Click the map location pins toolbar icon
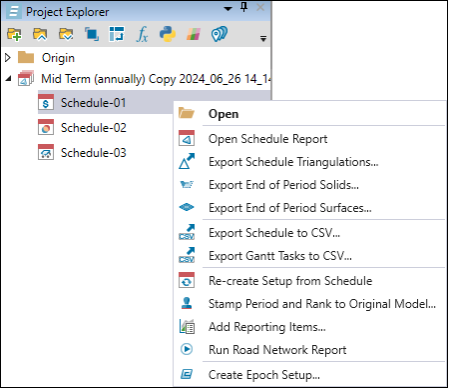Image resolution: width=449 pixels, height=390 pixels. point(219,34)
